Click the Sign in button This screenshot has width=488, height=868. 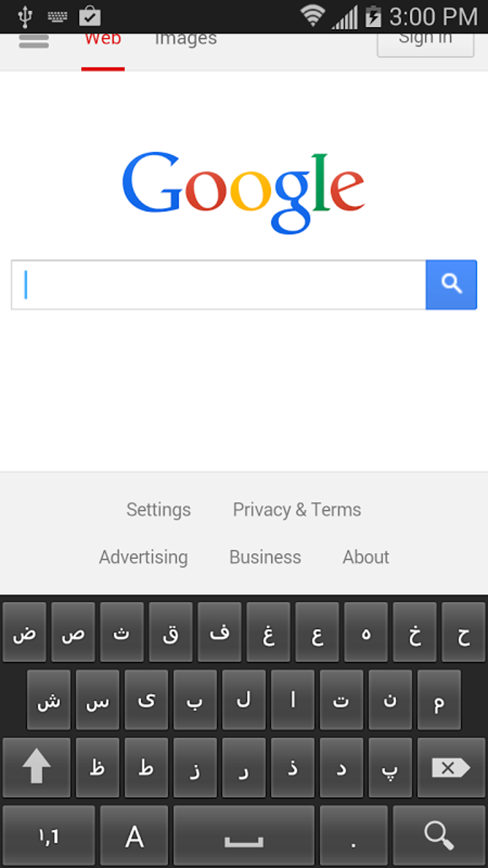click(x=425, y=42)
